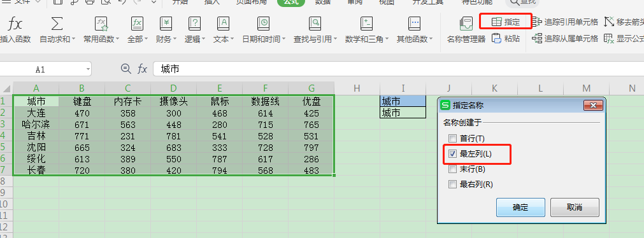This screenshot has height=238, width=644.
Task: Open the 查找与引用 lookup functions icon
Action: click(x=315, y=24)
